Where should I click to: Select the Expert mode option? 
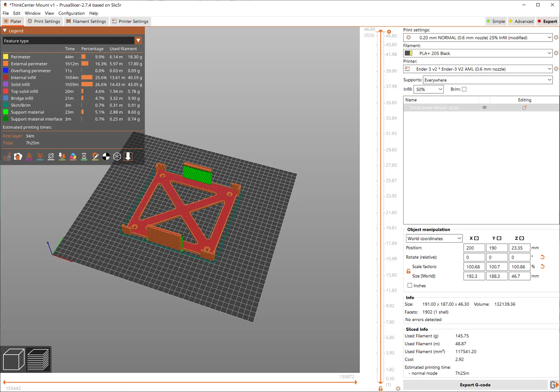(547, 21)
